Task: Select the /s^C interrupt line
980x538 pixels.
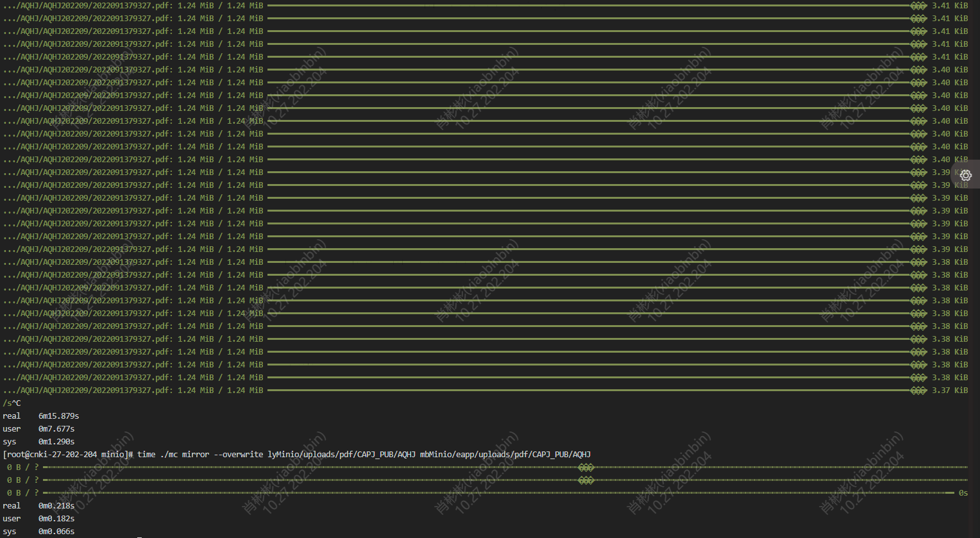Action: point(10,403)
